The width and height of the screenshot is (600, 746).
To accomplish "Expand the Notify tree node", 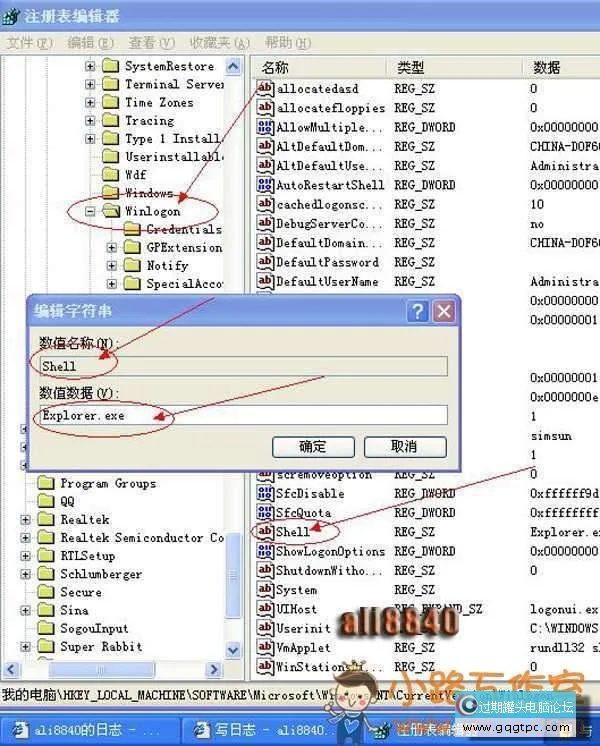I will coord(111,265).
